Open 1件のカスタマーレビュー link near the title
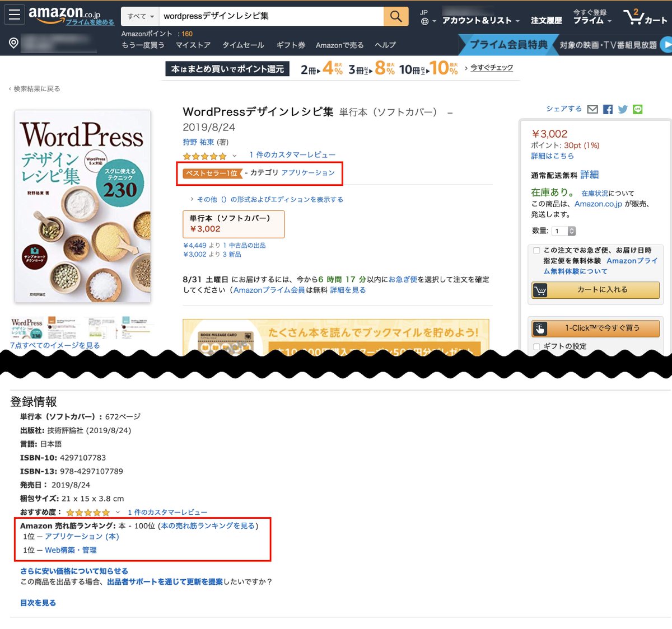This screenshot has width=672, height=629. [x=292, y=155]
